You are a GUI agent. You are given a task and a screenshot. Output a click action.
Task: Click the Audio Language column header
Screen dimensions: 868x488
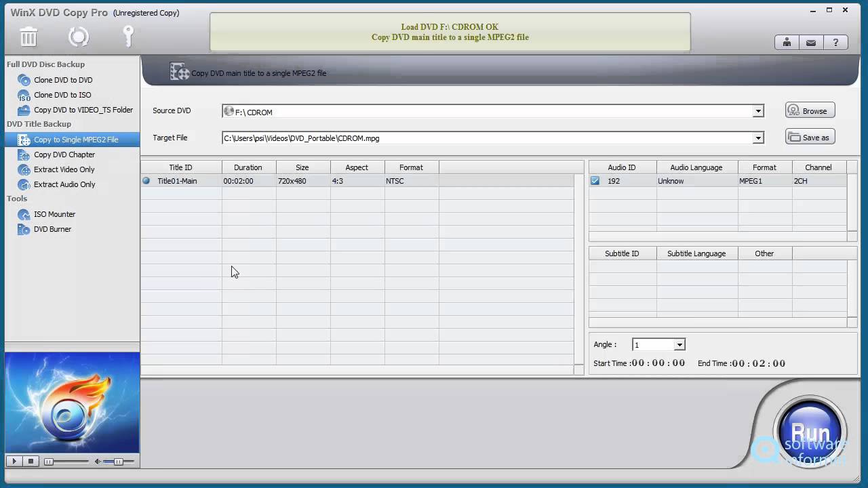tap(696, 167)
